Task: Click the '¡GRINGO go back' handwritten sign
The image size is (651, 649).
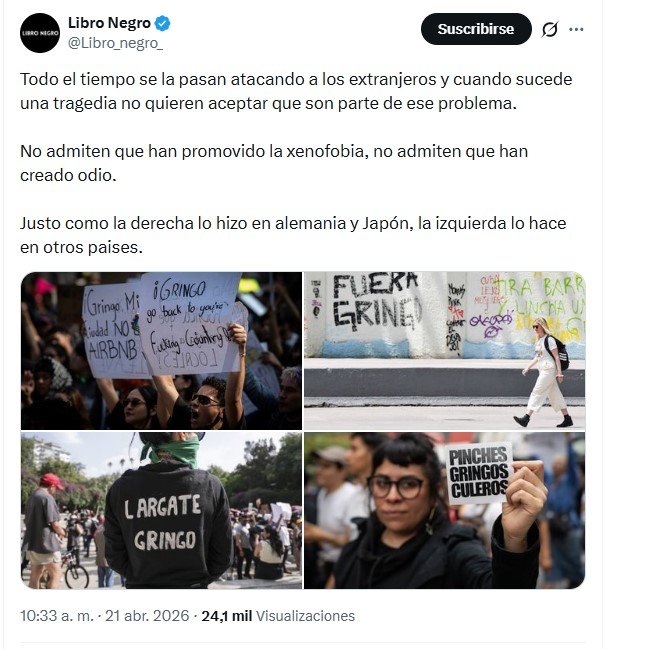Action: click(x=189, y=322)
